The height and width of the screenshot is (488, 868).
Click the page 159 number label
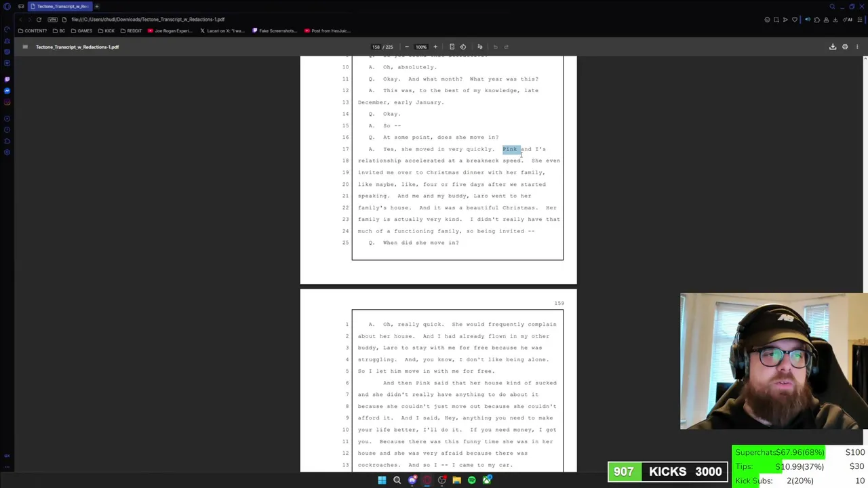coord(559,303)
